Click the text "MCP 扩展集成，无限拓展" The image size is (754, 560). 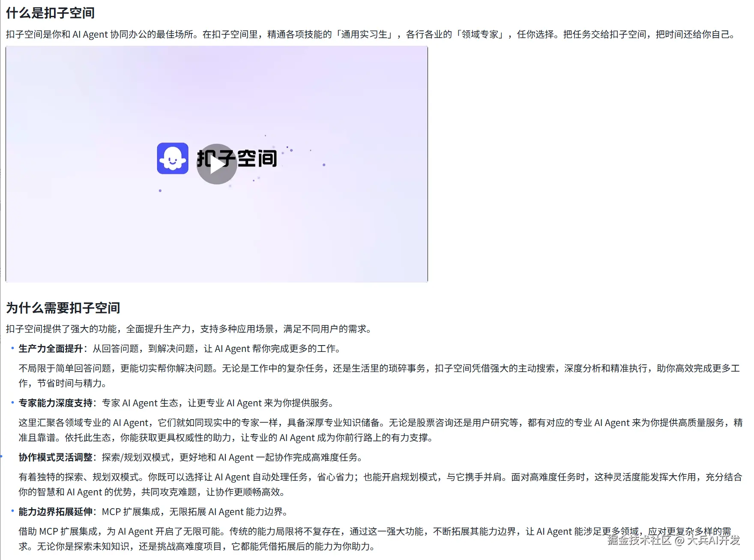coord(154,512)
